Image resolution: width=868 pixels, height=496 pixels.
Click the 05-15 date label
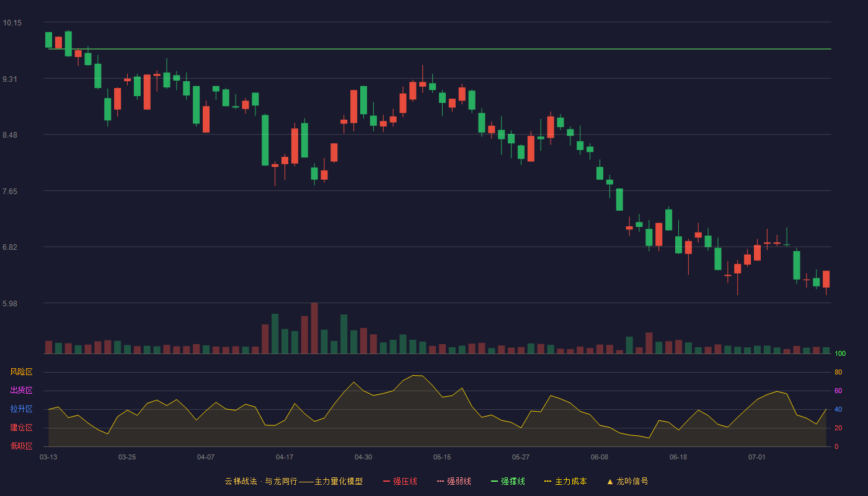tap(442, 457)
